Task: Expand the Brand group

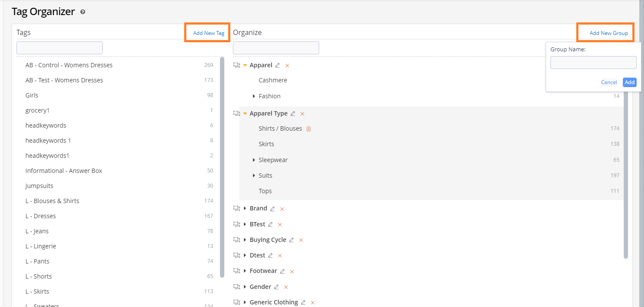Action: [245, 209]
